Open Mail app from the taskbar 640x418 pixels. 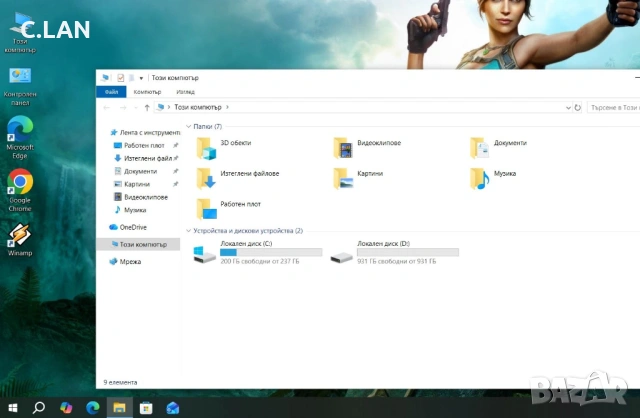tap(173, 407)
